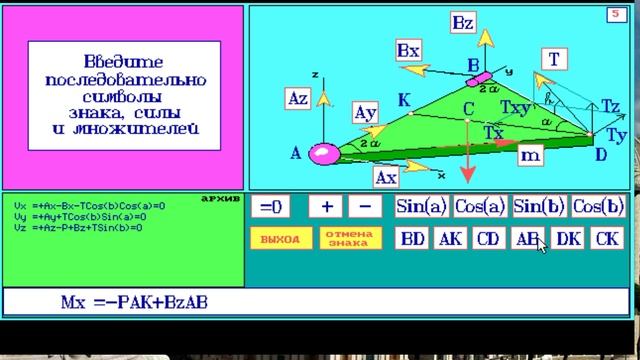
Task: Click the pink ball joint at A
Action: tap(324, 154)
